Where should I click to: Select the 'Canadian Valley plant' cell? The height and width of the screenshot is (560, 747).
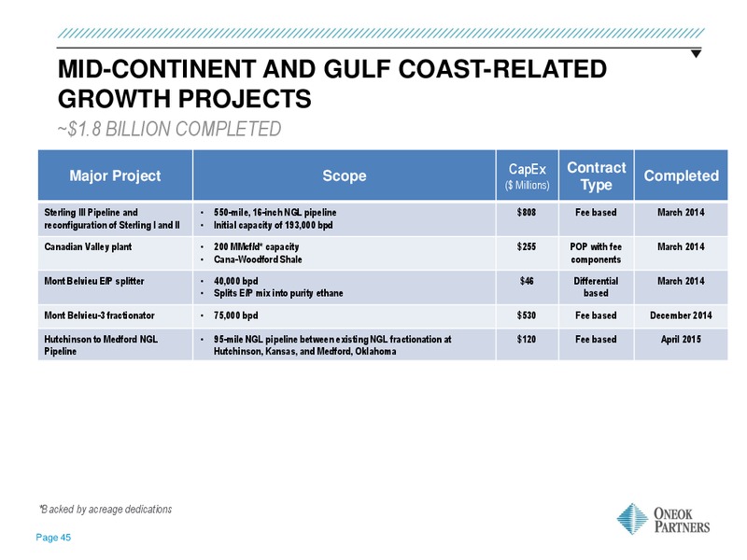point(115,253)
